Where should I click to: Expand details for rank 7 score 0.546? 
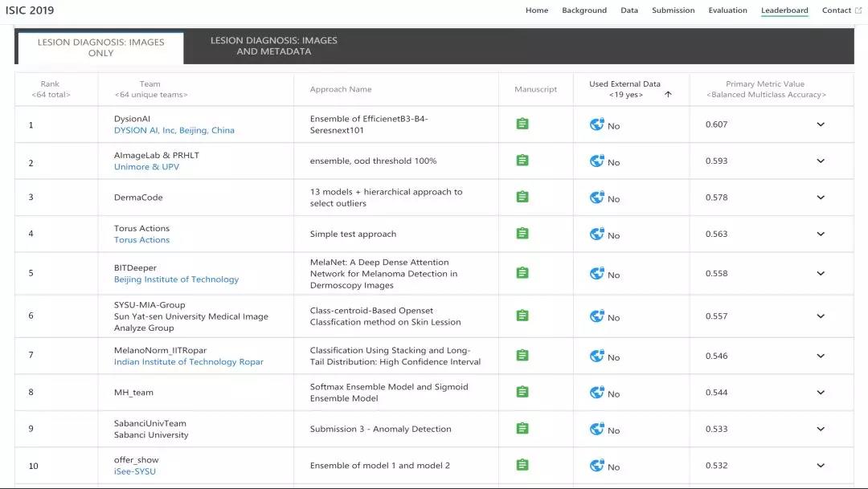[821, 357]
